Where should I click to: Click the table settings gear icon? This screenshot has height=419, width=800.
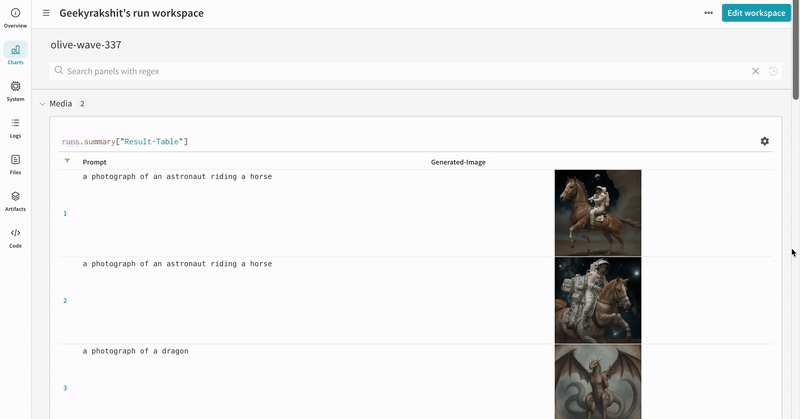[765, 142]
